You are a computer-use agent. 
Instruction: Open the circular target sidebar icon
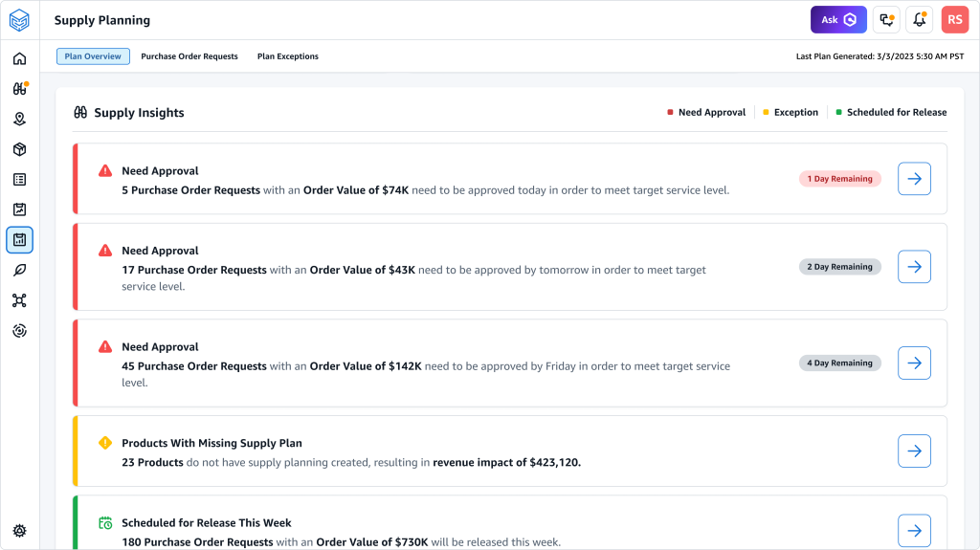point(19,331)
